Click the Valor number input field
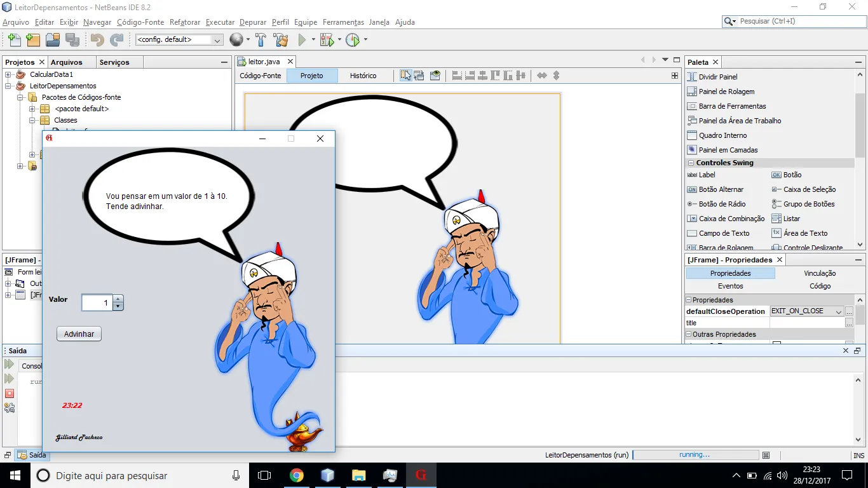This screenshot has width=868, height=488. click(97, 302)
